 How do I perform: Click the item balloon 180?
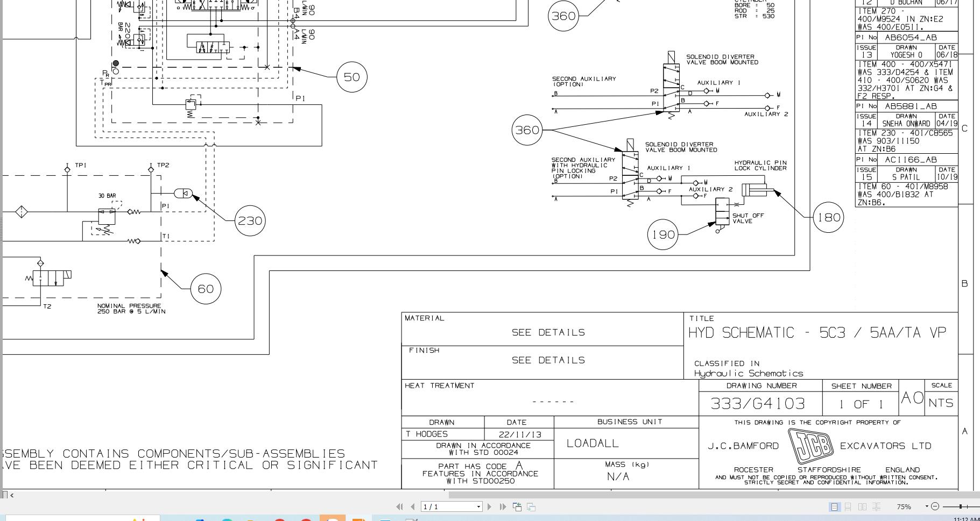tap(828, 217)
